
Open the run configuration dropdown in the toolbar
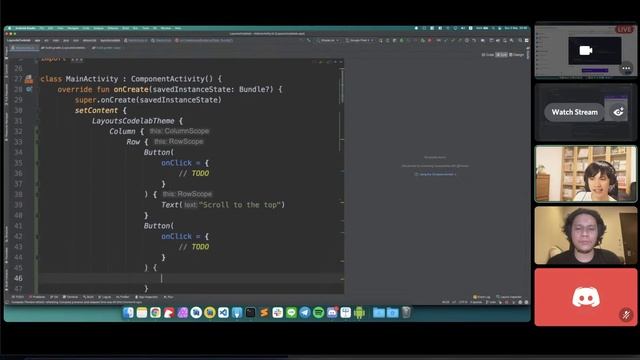pos(328,40)
